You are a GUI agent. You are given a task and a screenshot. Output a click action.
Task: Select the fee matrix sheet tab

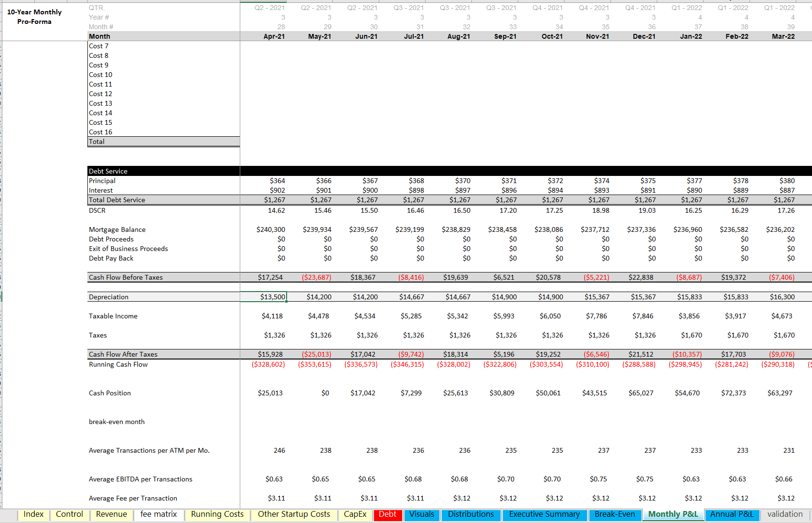[159, 514]
